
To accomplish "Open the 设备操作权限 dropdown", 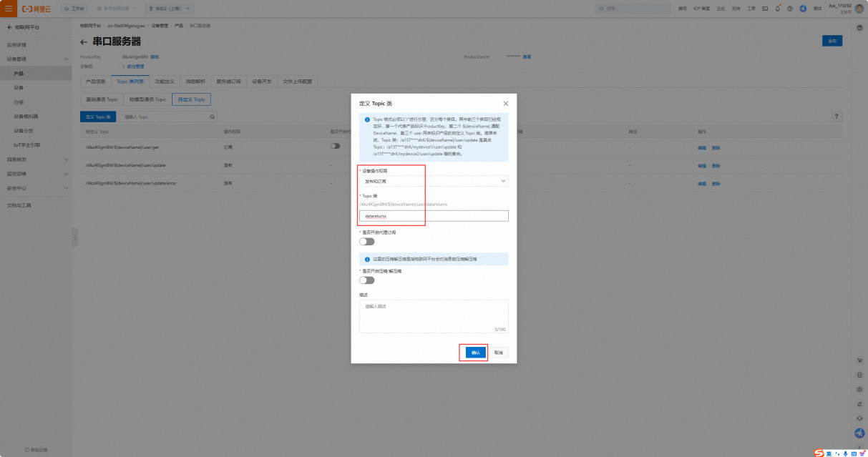I will point(434,182).
